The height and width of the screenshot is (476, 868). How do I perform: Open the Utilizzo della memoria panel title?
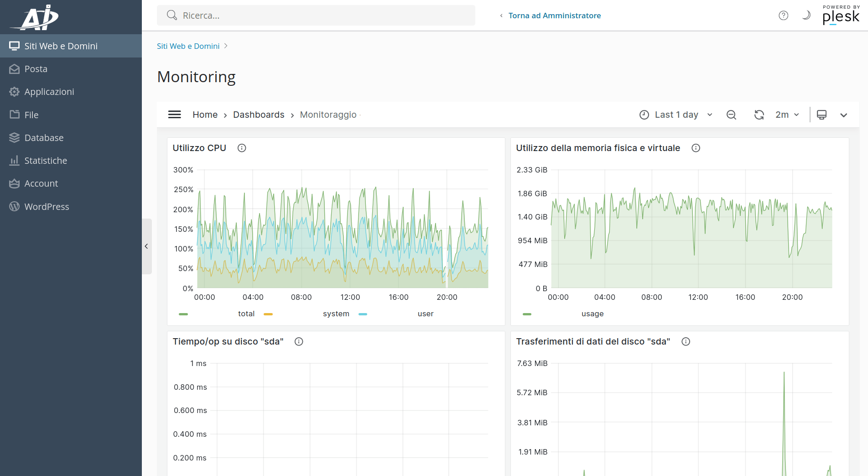(598, 148)
